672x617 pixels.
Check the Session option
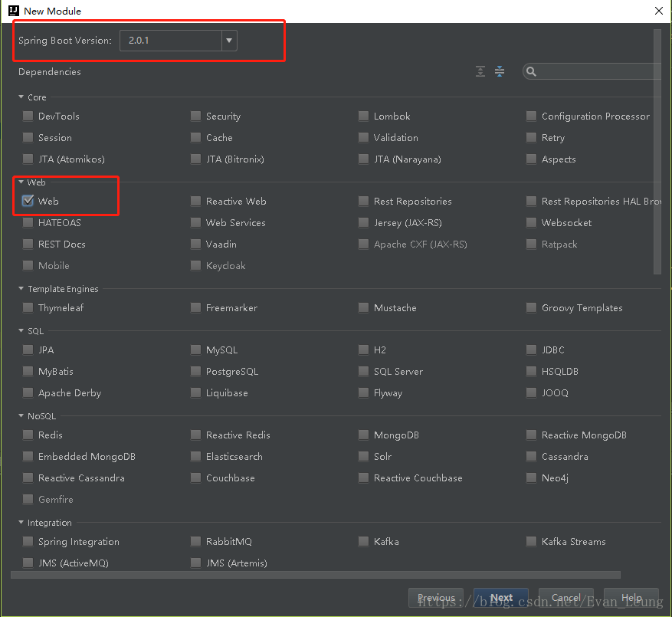(28, 138)
